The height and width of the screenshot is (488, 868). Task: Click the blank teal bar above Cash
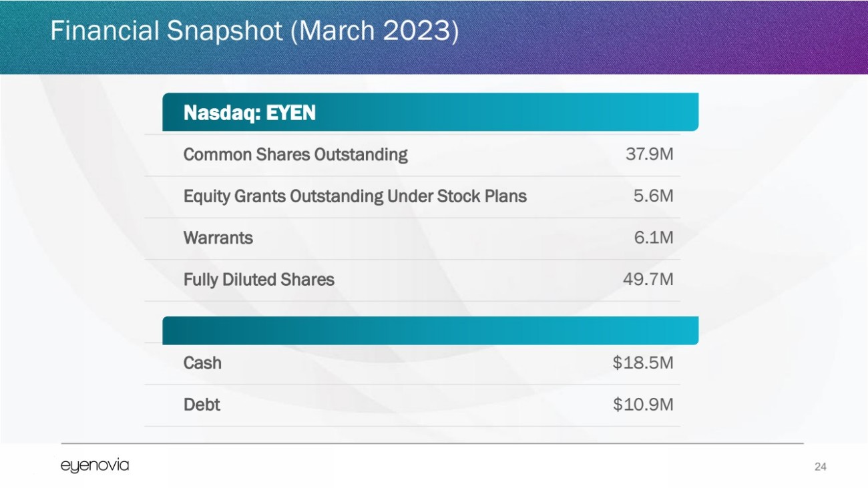click(430, 330)
